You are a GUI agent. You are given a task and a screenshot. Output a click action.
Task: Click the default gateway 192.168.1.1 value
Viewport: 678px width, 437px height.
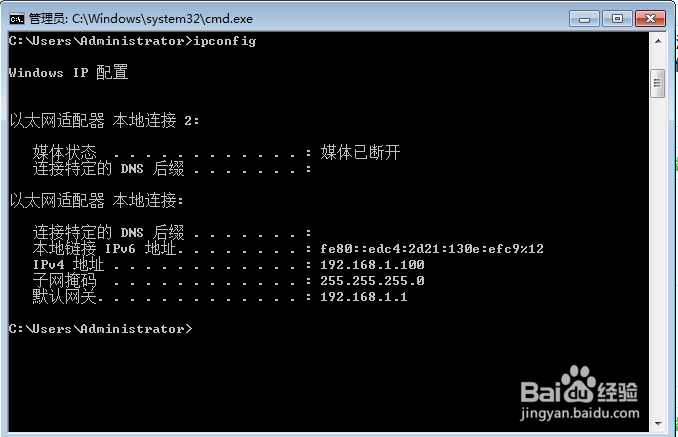pos(364,297)
